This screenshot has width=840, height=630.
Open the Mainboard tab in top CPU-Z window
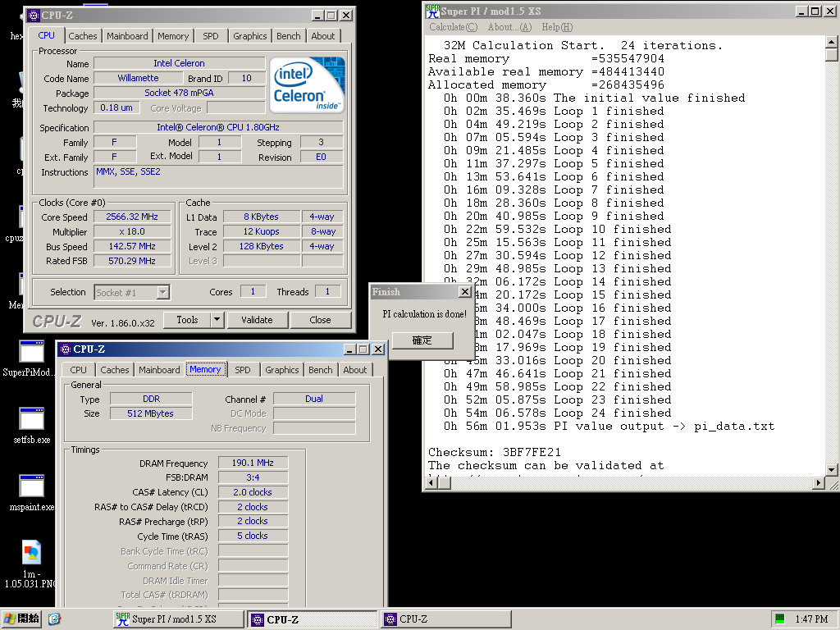tap(127, 36)
